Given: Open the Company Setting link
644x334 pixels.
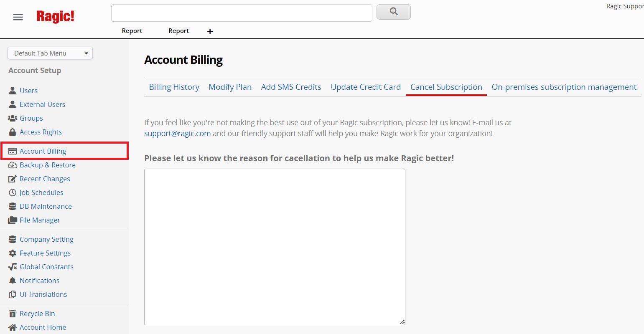Looking at the screenshot, I should 46,239.
